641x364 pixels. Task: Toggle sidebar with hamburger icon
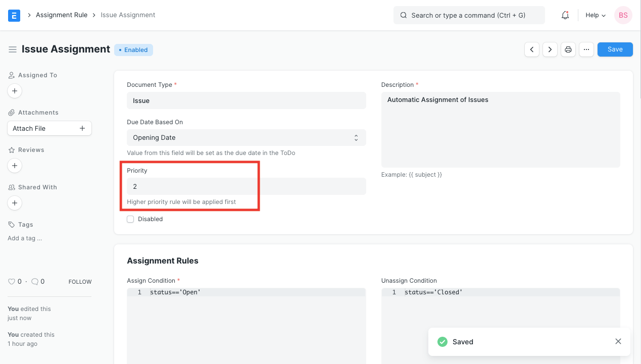pos(13,49)
